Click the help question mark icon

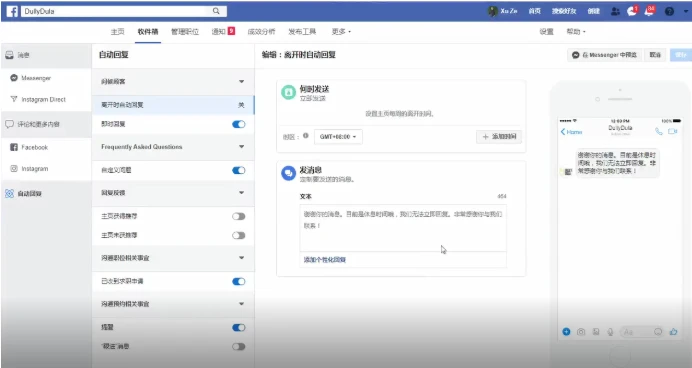tap(669, 11)
